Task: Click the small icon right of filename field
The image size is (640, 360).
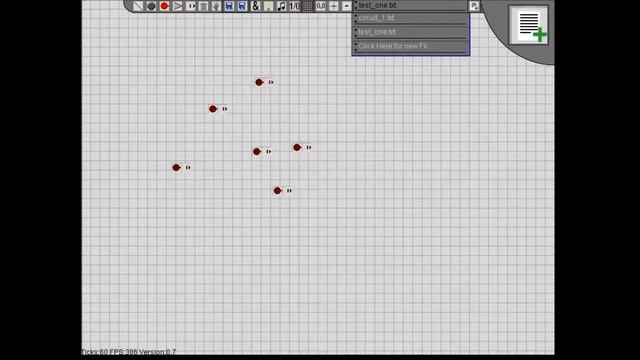Action: click(x=474, y=6)
